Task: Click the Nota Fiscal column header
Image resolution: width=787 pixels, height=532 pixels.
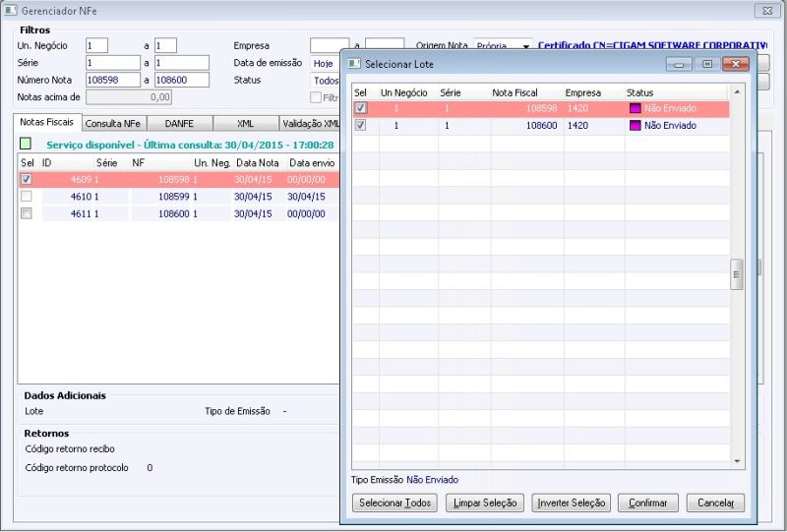Action: (515, 92)
